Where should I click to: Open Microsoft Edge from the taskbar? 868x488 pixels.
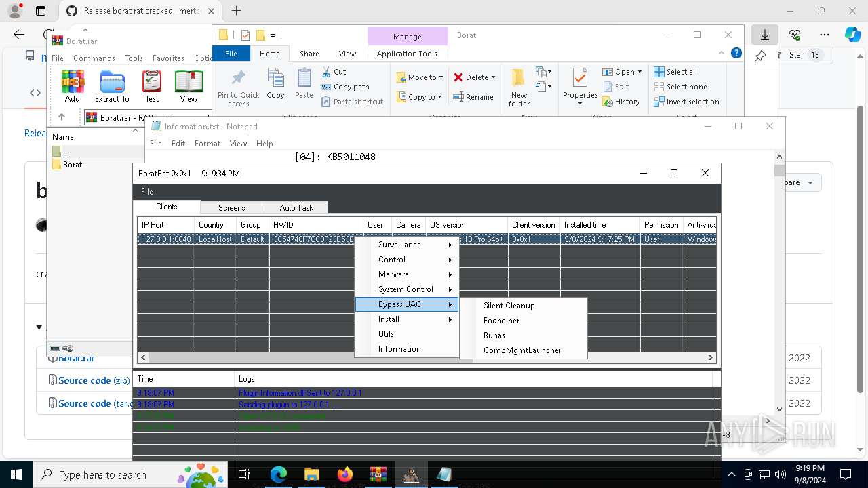279,474
